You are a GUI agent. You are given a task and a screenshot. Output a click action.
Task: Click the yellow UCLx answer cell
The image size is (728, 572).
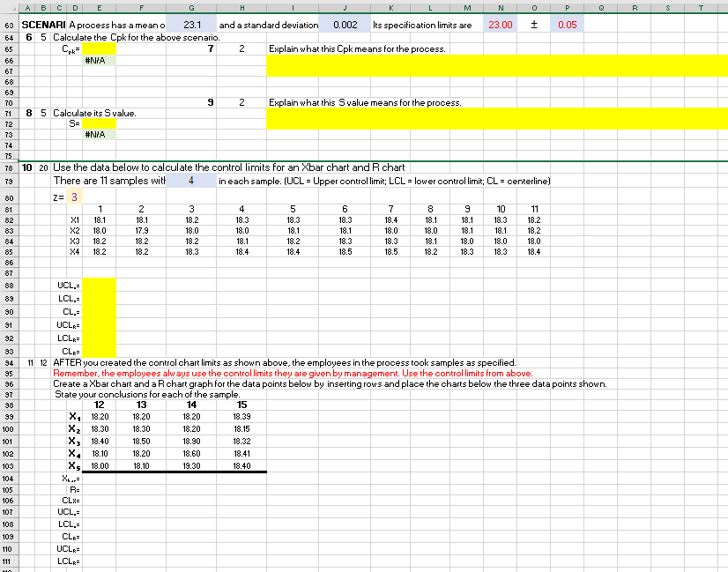coord(98,285)
